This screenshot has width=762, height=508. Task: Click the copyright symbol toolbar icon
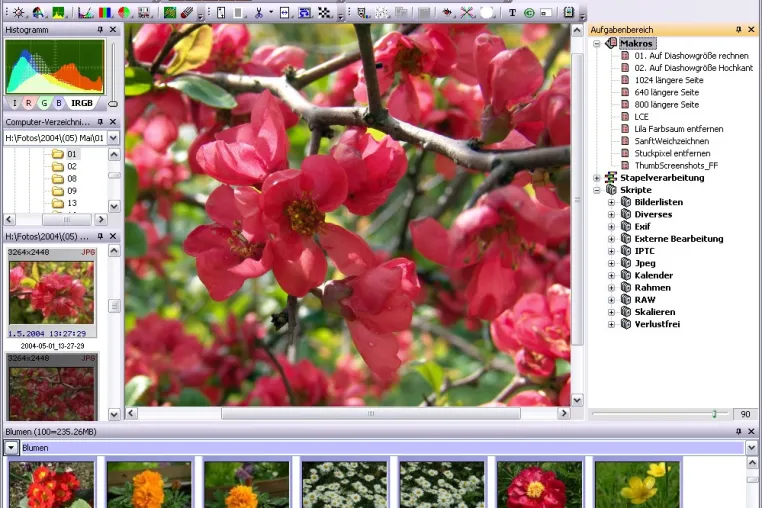[x=529, y=13]
